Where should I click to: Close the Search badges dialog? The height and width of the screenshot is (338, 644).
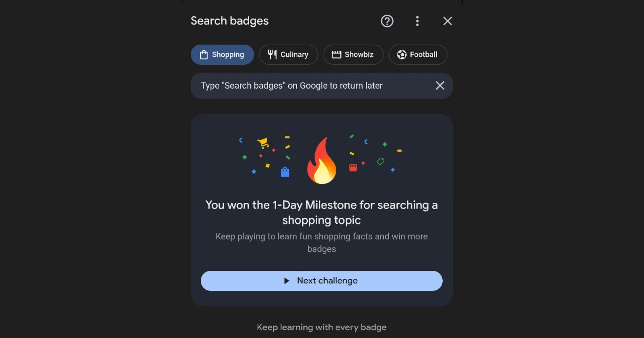(447, 21)
